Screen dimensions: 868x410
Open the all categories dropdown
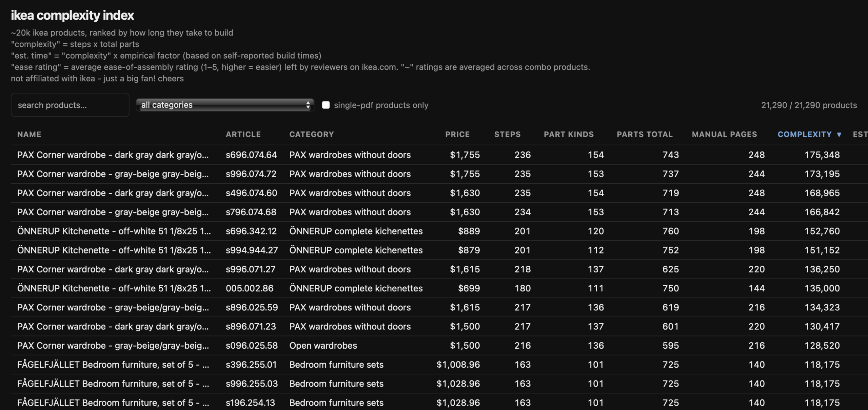[x=225, y=105]
